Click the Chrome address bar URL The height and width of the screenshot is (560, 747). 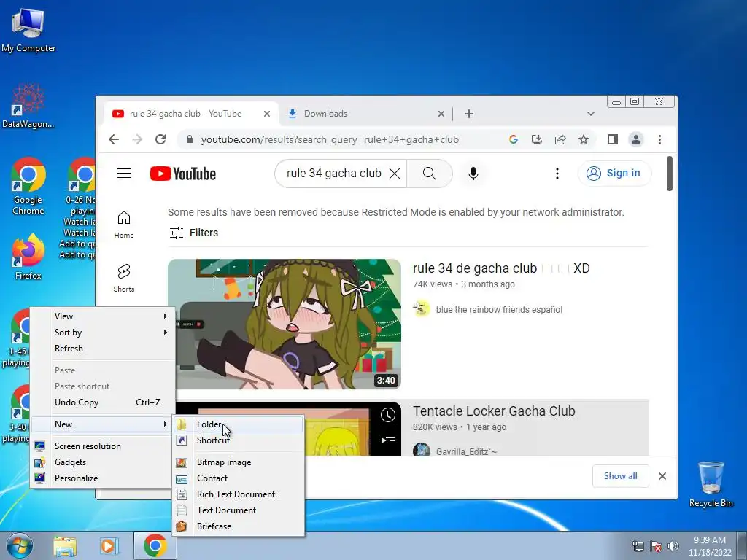click(330, 139)
